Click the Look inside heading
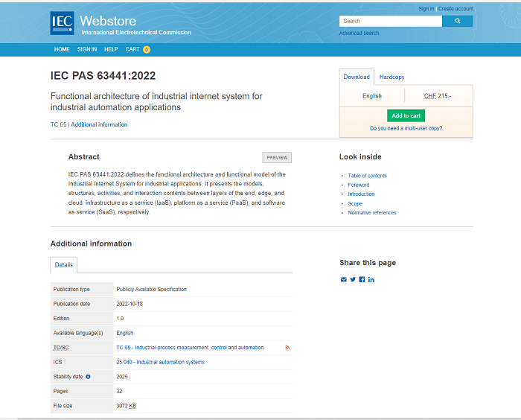This screenshot has width=521, height=420. [360, 157]
